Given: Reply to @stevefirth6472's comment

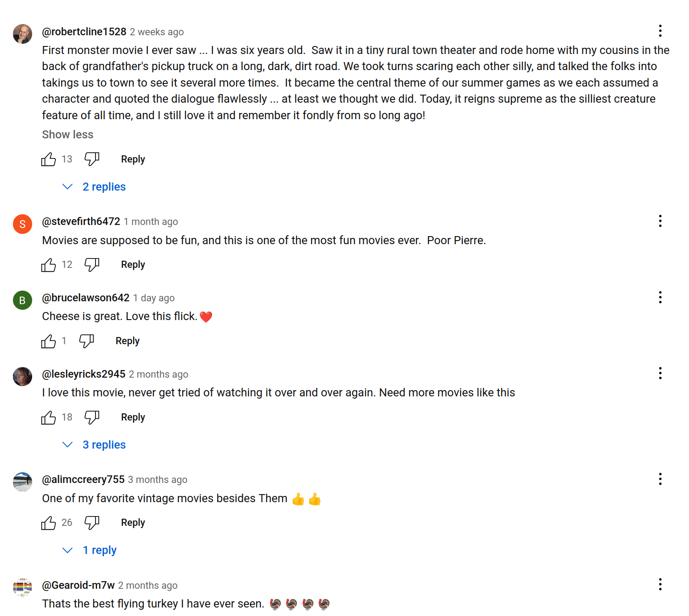Looking at the screenshot, I should (x=133, y=265).
